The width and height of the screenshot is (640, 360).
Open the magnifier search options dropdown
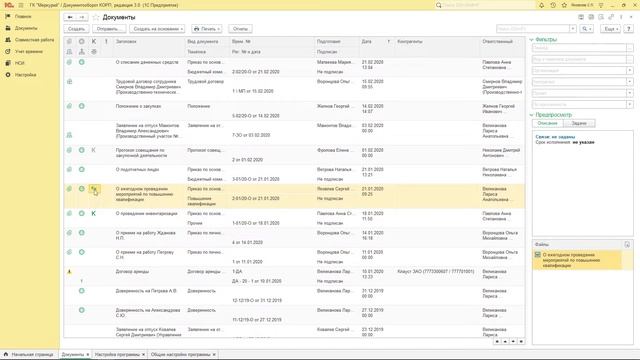coord(587,29)
